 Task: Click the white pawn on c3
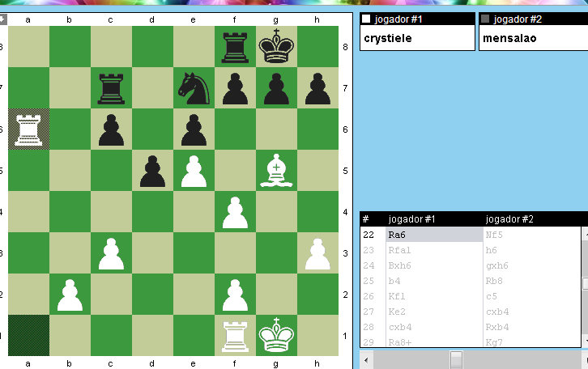(111, 253)
